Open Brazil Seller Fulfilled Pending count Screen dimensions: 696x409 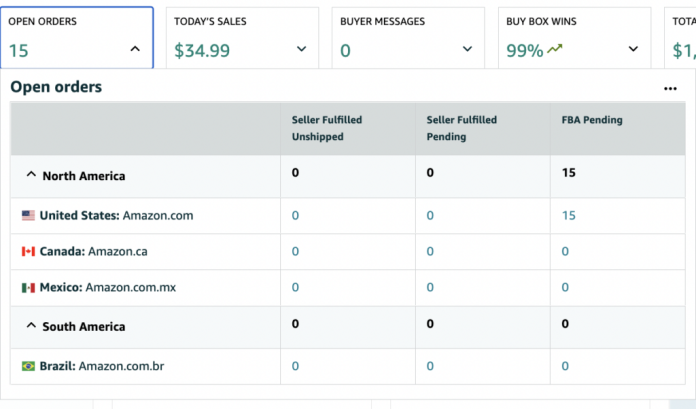430,366
